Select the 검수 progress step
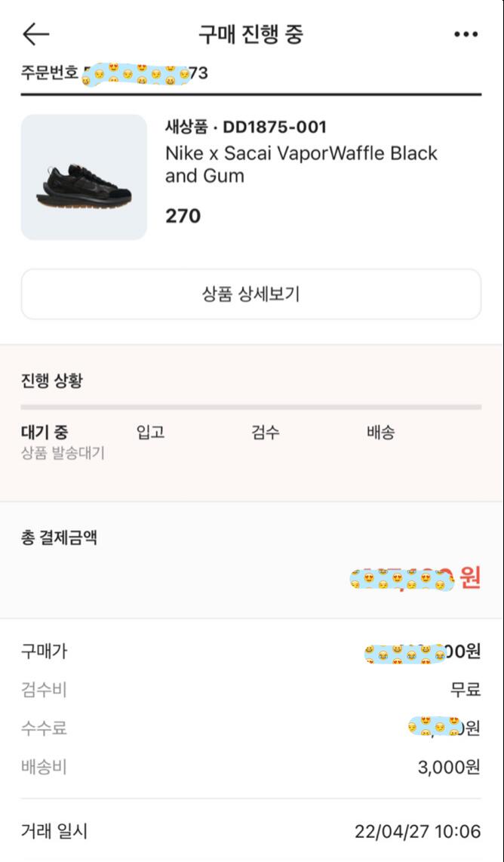The width and height of the screenshot is (504, 862). tap(266, 433)
